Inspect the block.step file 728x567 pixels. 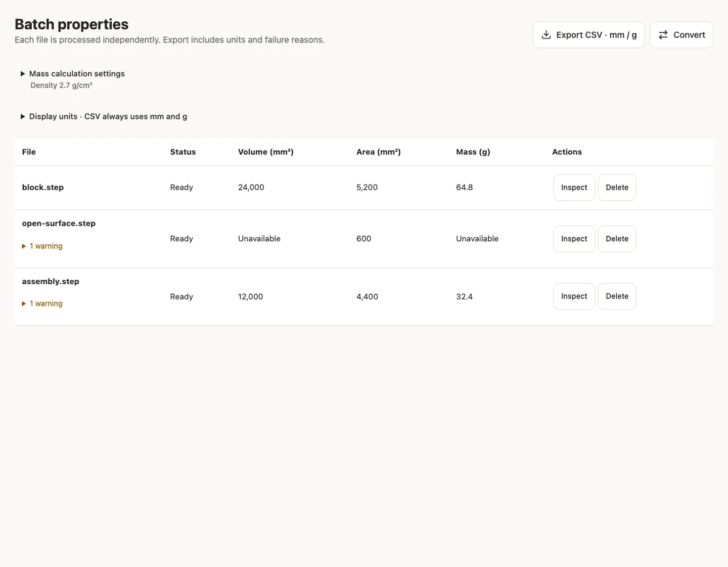coord(574,188)
